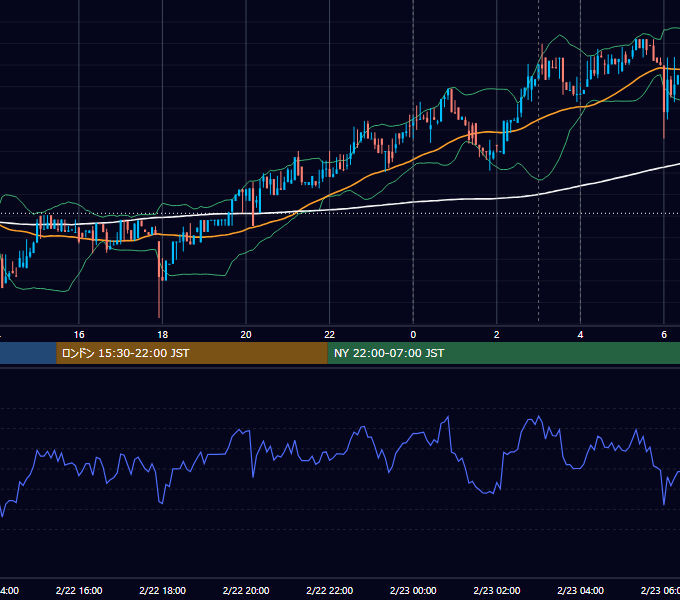Click the upper axis hour label 6
The height and width of the screenshot is (600, 680).
coord(664,335)
